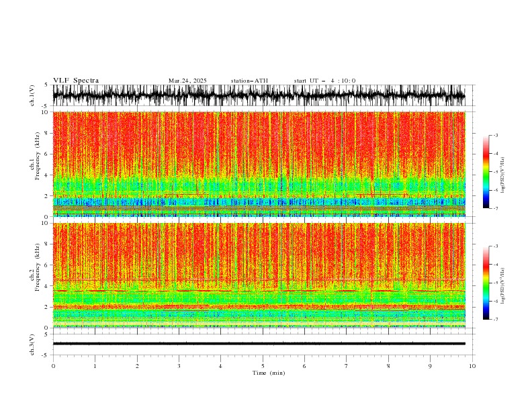The width and height of the screenshot is (532, 411).
Task: Click the upper colorbar log(PSD) label
Action: click(x=503, y=175)
